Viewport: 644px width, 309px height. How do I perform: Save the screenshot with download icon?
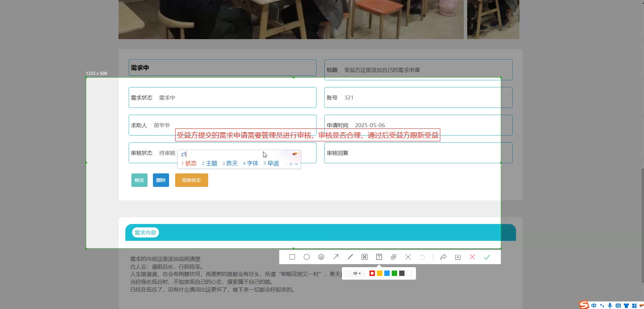pos(458,257)
